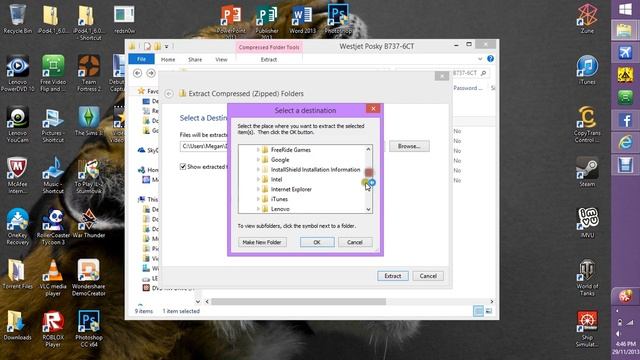Expand the iTunes folder arrow in tree
The height and width of the screenshot is (360, 640).
point(258,199)
